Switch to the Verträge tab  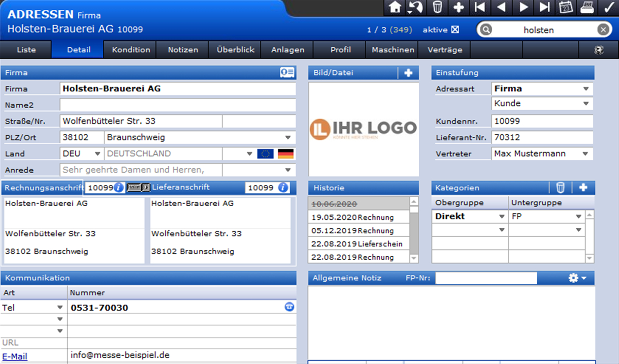tap(445, 50)
